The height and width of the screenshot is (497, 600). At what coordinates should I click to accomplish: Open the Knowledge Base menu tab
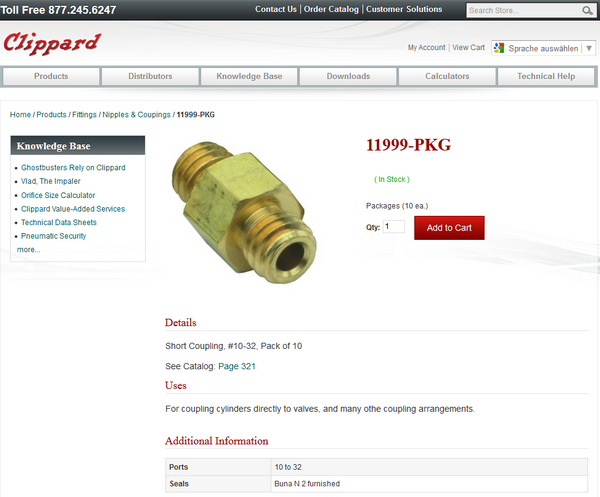click(x=249, y=76)
